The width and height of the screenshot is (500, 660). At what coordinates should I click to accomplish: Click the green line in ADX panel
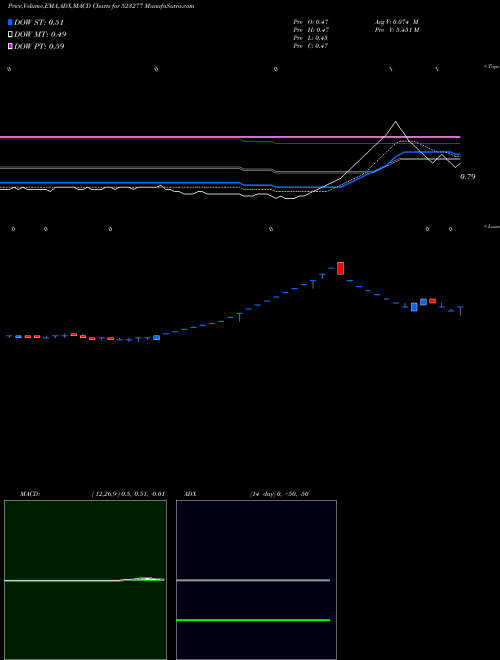(x=253, y=620)
